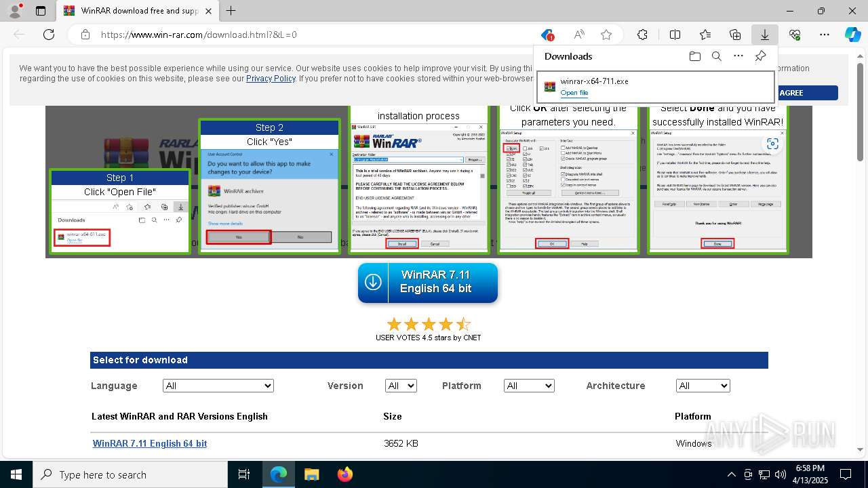Viewport: 868px width, 488px height.
Task: View site information lock icon
Action: click(85, 35)
